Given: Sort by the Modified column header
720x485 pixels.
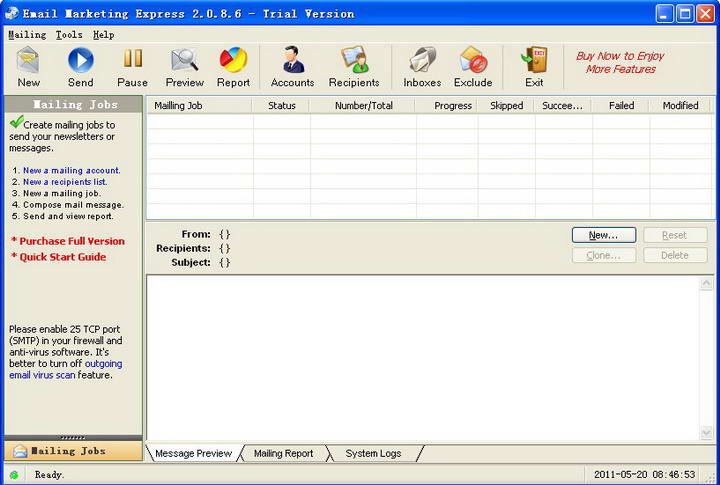Looking at the screenshot, I should click(x=681, y=106).
